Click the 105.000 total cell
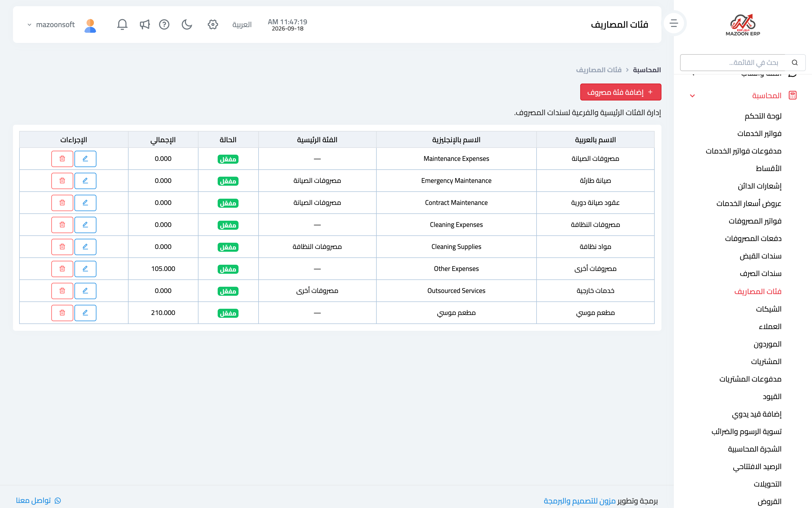812x508 pixels. tap(163, 269)
